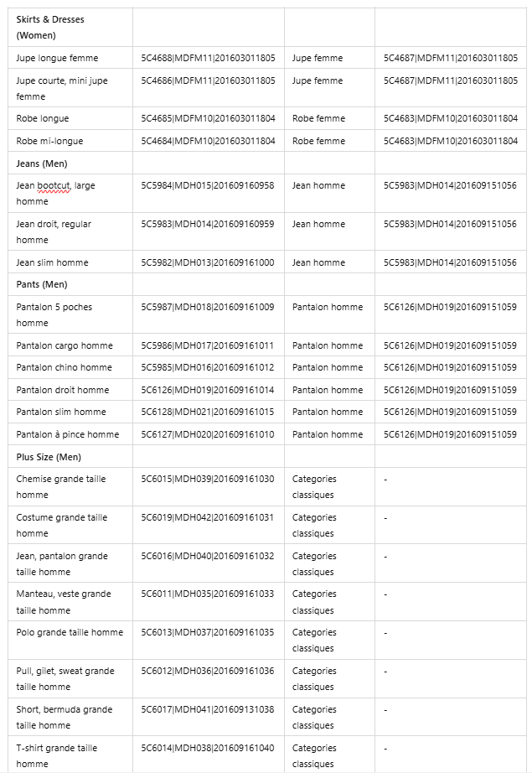Screen dimensions: 532x773
Task: Click code 5C6019|MDH042|201609161031
Action: point(208,517)
